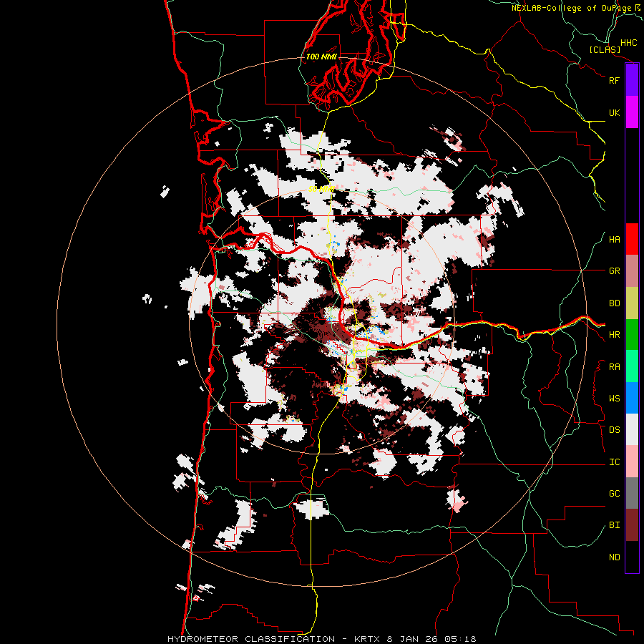Click the GR legend label
The height and width of the screenshot is (644, 644).
click(x=614, y=271)
